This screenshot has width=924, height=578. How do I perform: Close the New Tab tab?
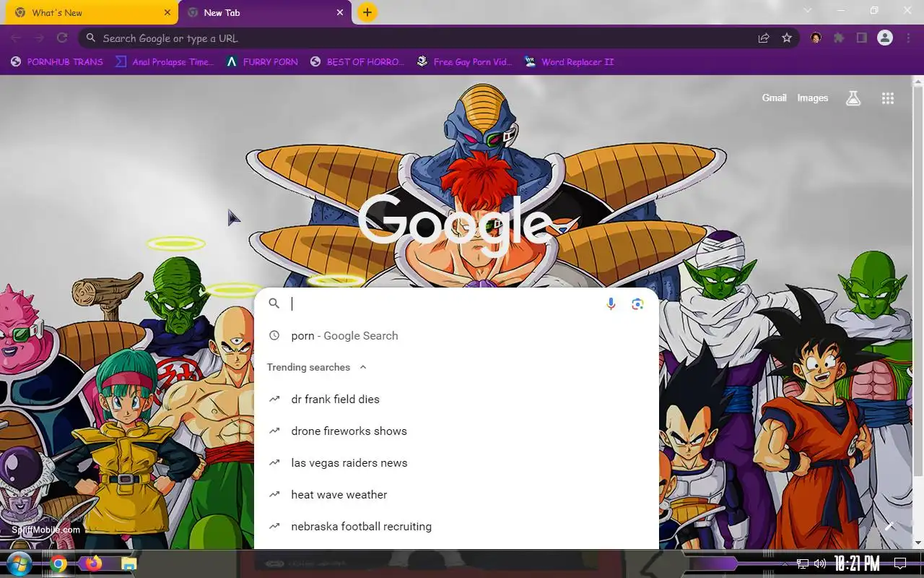coord(339,12)
